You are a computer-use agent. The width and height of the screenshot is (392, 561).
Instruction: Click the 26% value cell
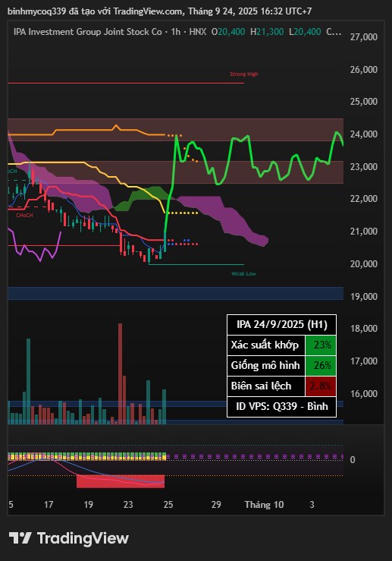point(321,365)
